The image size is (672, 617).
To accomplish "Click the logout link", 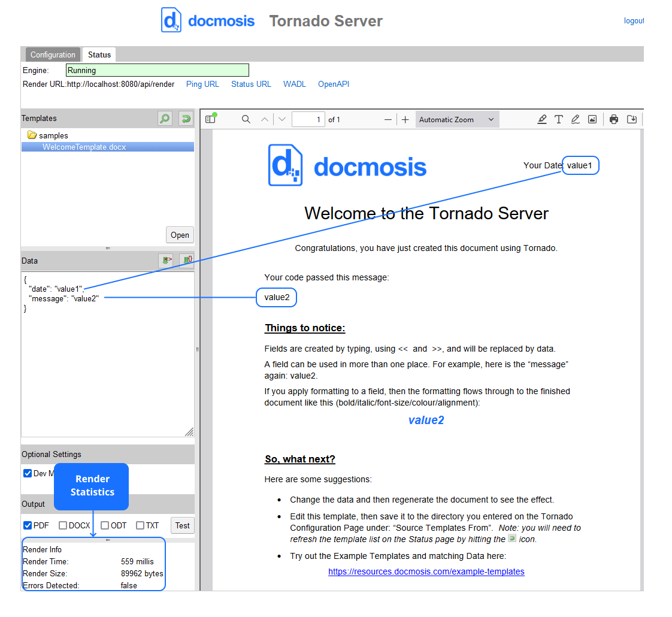I will point(634,20).
